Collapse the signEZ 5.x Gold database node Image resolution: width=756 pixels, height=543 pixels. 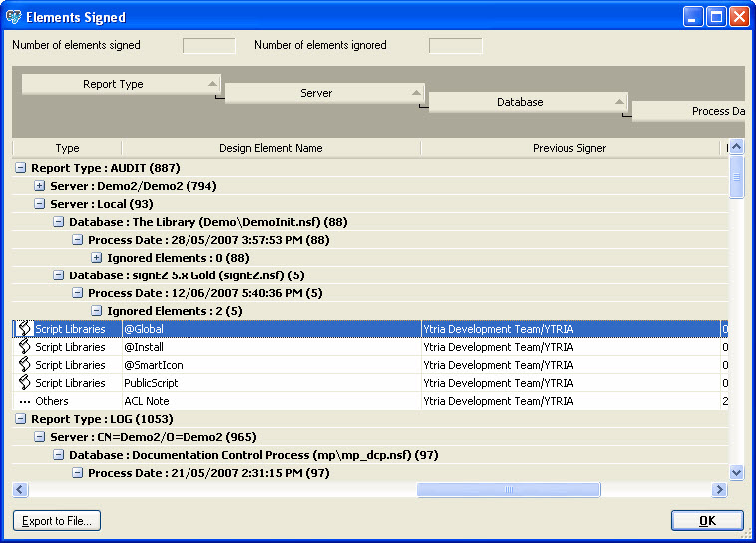[59, 275]
